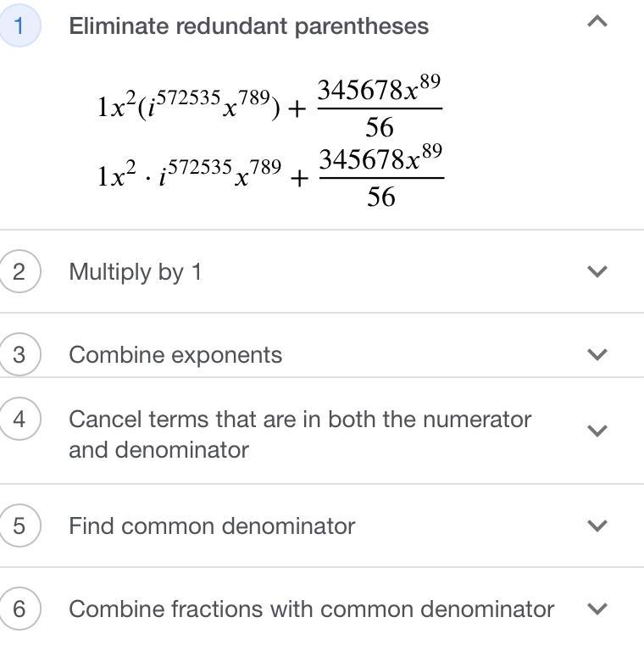
Task: Click the step 1 number circle
Action: pos(19,25)
